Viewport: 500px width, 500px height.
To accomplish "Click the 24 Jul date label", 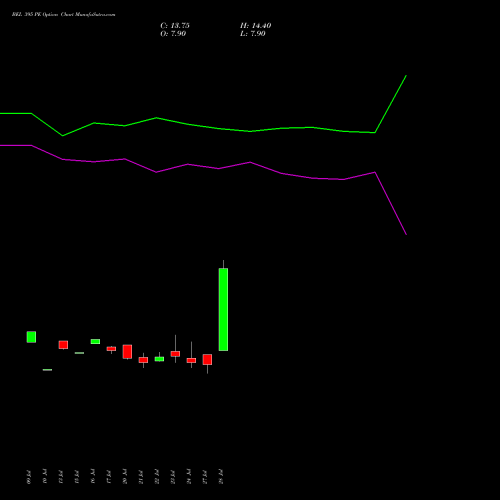I will pyautogui.click(x=189, y=477).
